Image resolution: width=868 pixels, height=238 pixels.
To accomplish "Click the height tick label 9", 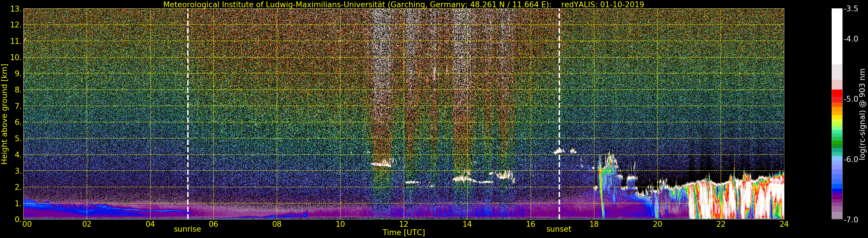I will [x=18, y=74].
